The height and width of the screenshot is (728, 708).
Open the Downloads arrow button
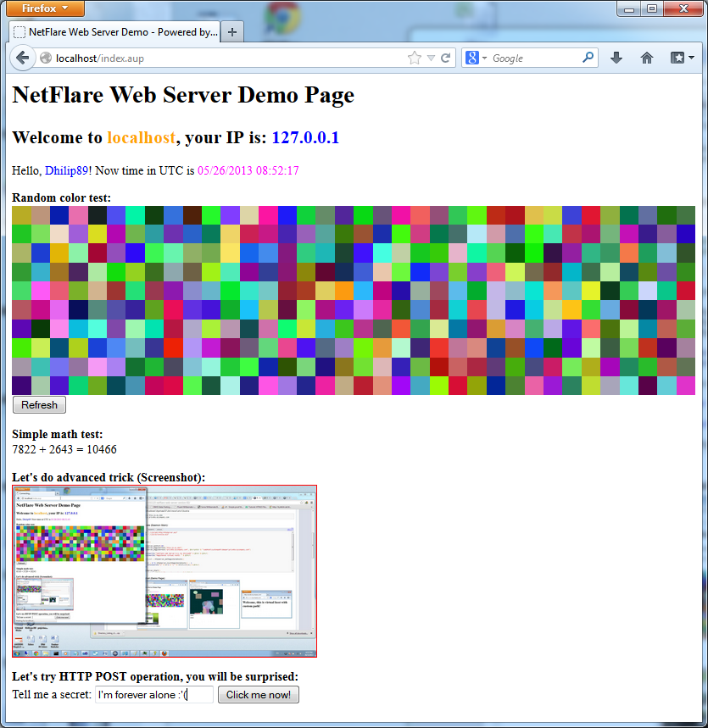click(x=616, y=58)
